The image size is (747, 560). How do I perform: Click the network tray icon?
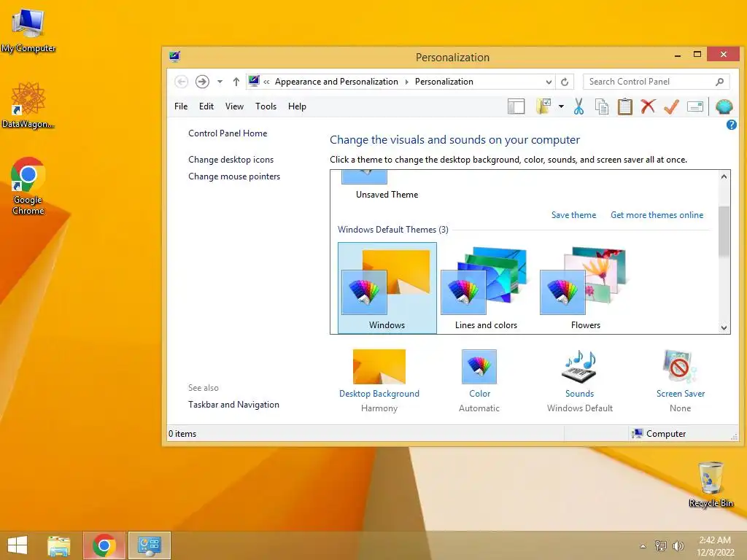click(x=661, y=545)
